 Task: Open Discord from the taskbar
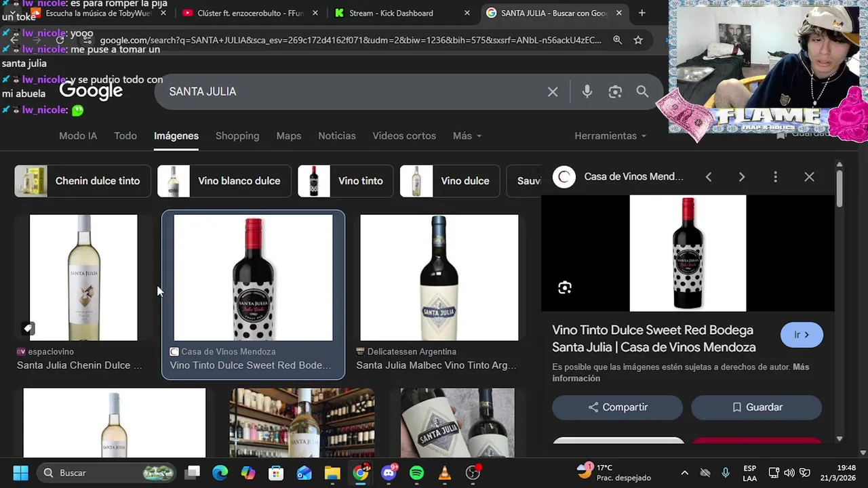click(x=389, y=472)
